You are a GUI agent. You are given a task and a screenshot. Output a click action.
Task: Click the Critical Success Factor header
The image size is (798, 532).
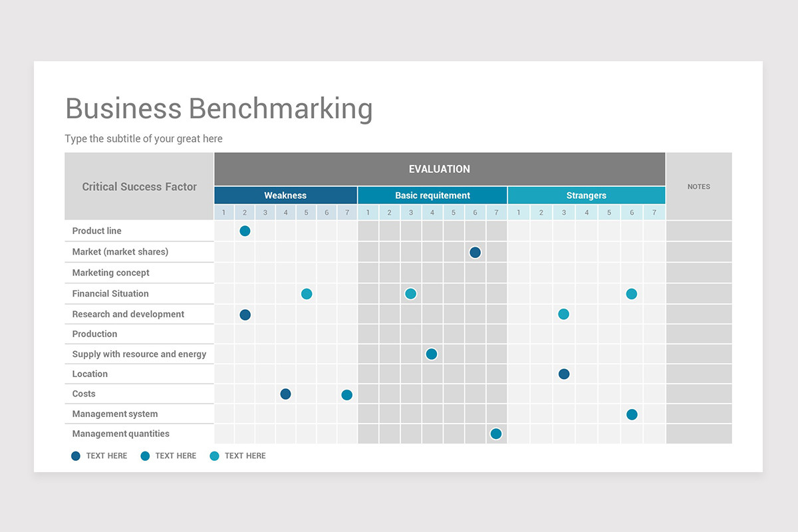138,187
